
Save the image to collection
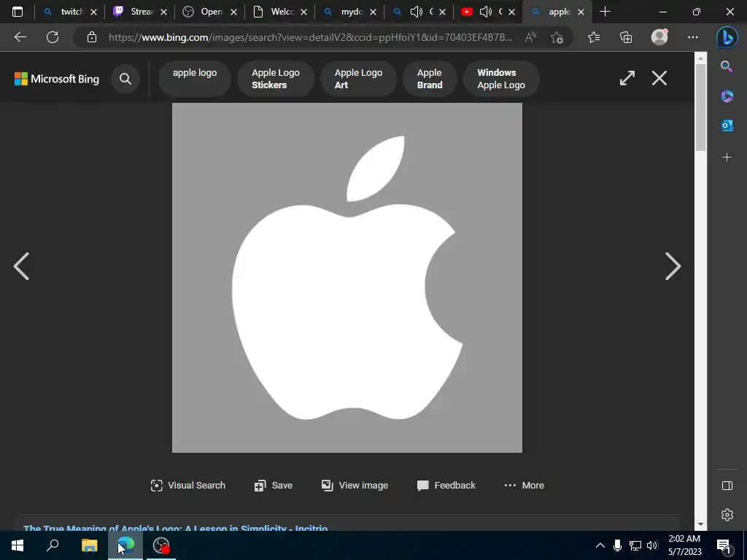(x=273, y=485)
